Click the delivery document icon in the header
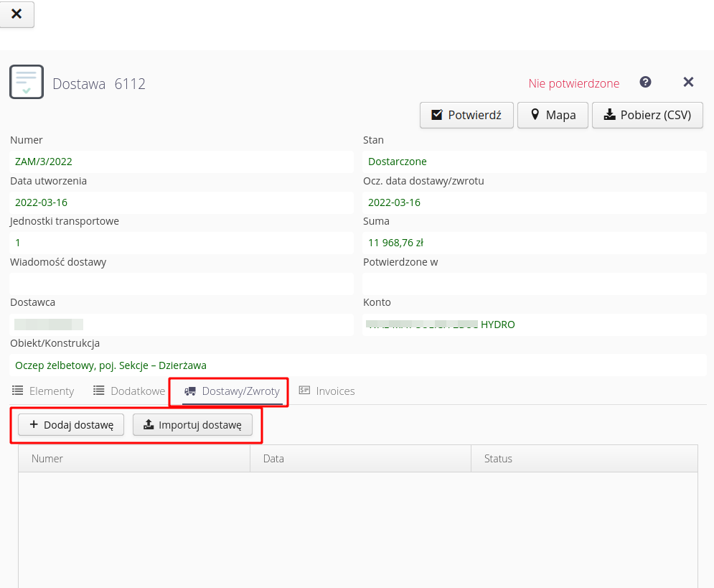714x588 pixels. (x=26, y=81)
